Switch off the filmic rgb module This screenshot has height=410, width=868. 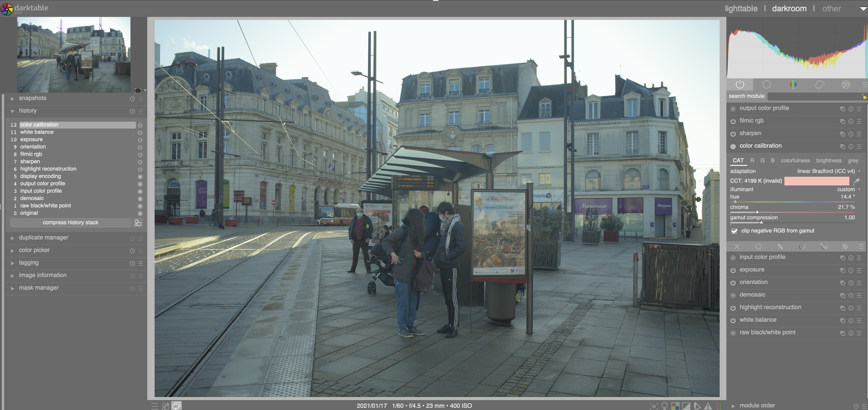coord(733,121)
